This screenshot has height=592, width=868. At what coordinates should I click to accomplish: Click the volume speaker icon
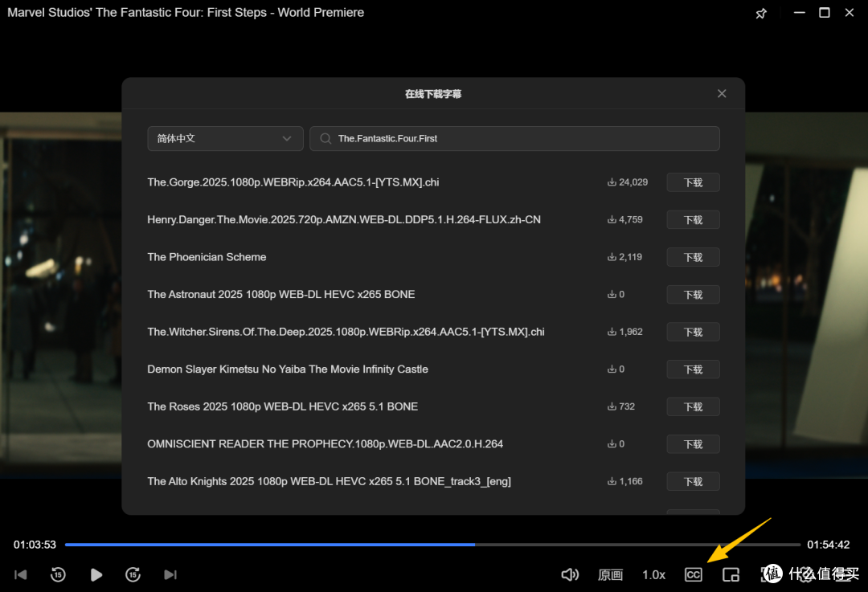(x=570, y=575)
